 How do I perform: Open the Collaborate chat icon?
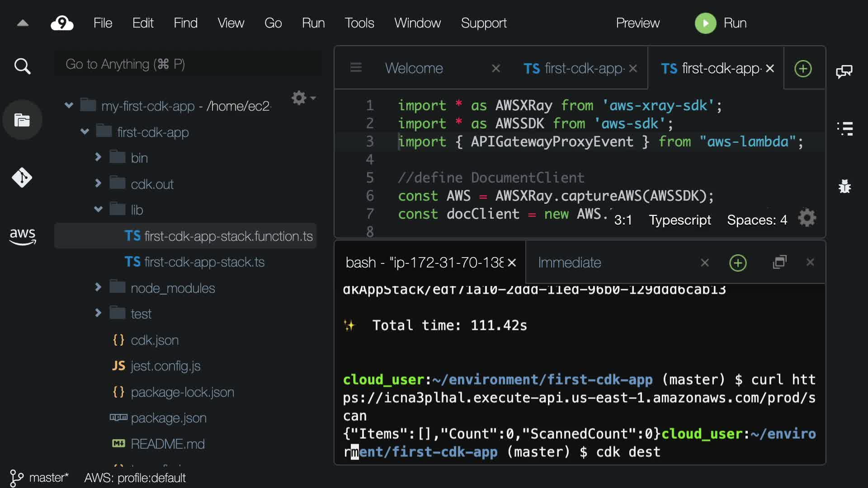844,71
